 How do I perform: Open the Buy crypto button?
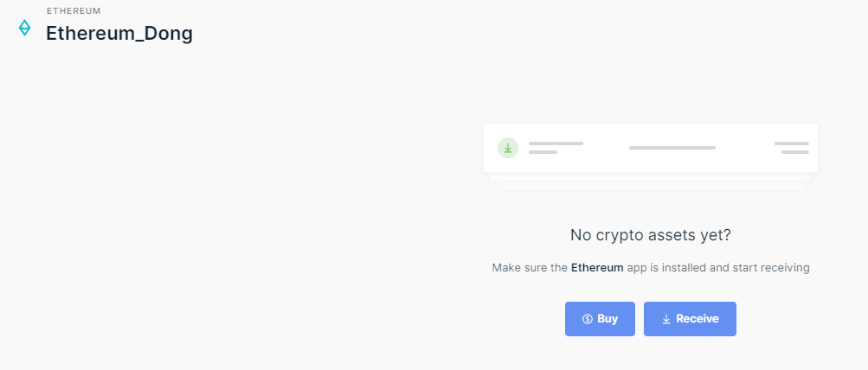600,319
